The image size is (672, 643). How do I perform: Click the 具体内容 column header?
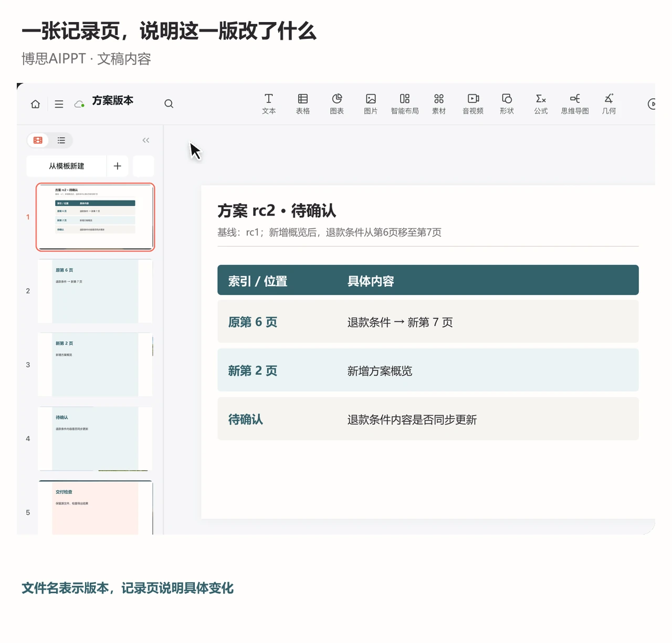click(371, 281)
